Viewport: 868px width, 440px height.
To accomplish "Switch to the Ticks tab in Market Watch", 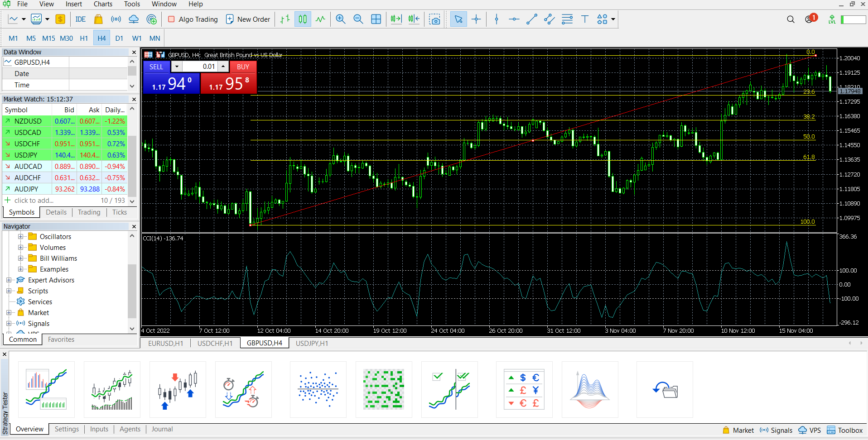I will [120, 212].
